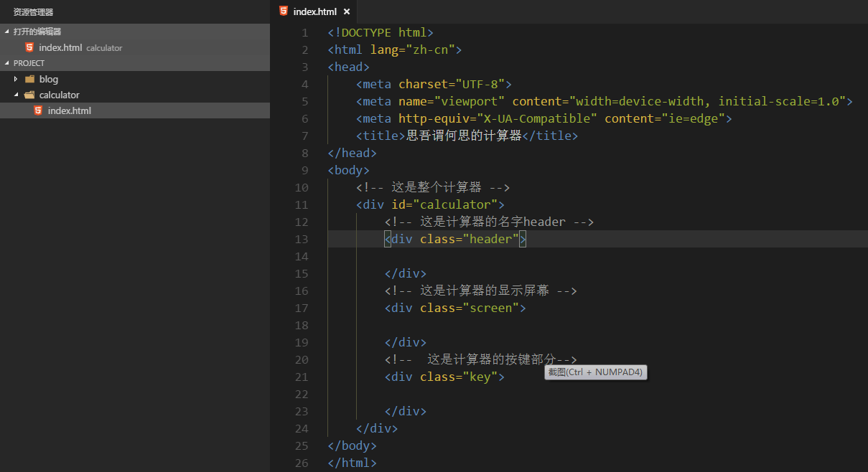This screenshot has height=472, width=868.
Task: Click the HTML5 icon beside index.html tab
Action: click(x=284, y=11)
